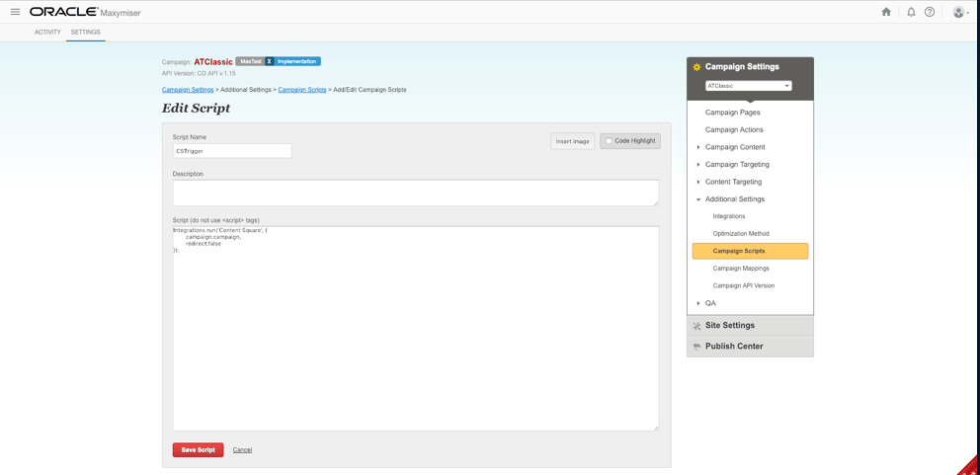Open the help question mark icon
The width and height of the screenshot is (980, 475).
click(930, 12)
